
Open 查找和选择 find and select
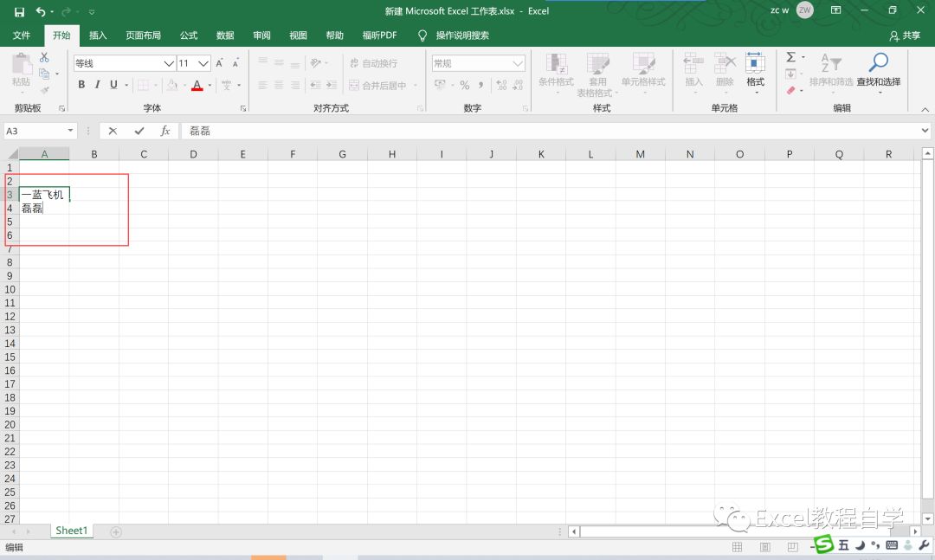(x=879, y=72)
